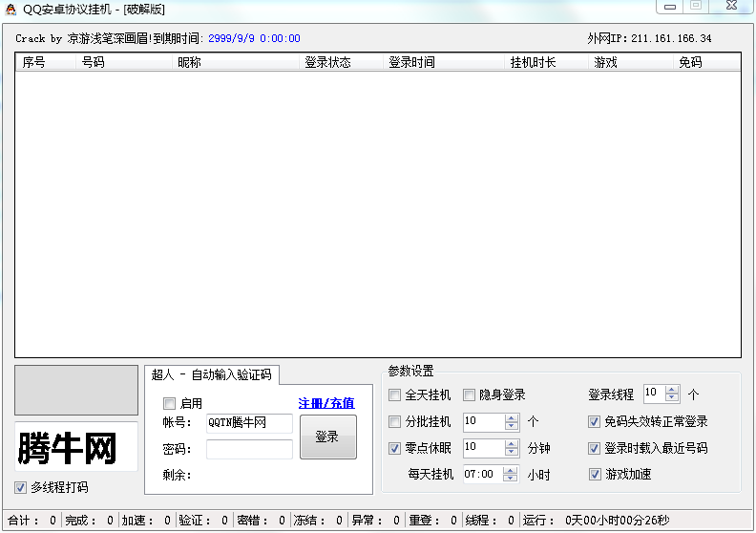The height and width of the screenshot is (533, 756).
Task: Enable the 全天挂机 checkbox
Action: click(395, 395)
